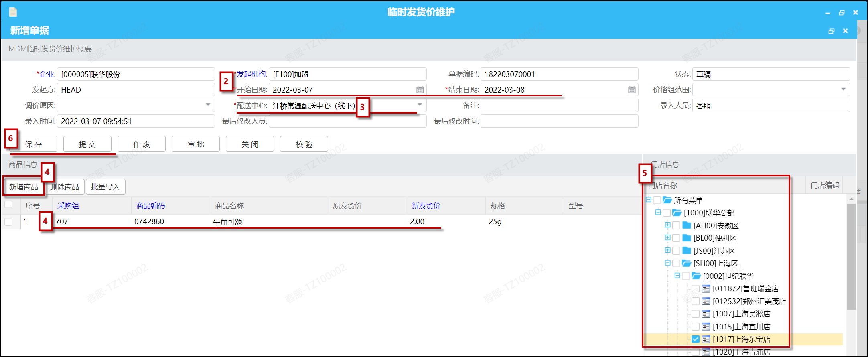Restore the 新增单据 sub-window
The height and width of the screenshot is (357, 868).
[831, 31]
